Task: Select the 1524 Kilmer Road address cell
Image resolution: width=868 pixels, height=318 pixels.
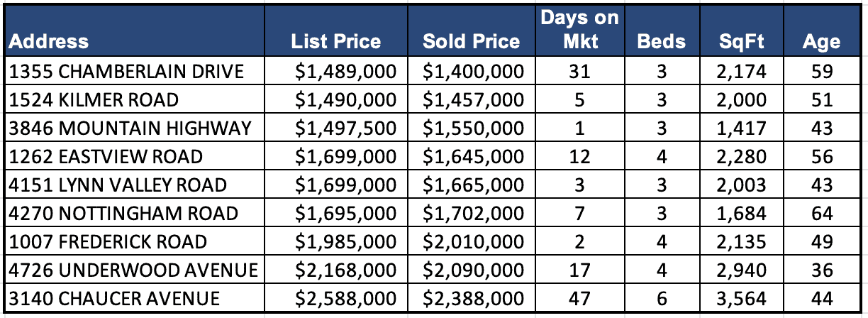Action: click(x=95, y=99)
